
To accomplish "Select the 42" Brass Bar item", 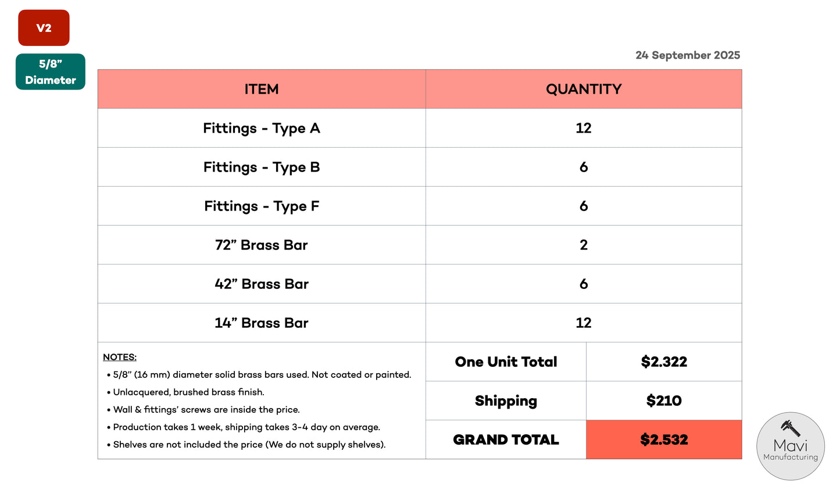I will tap(262, 284).
